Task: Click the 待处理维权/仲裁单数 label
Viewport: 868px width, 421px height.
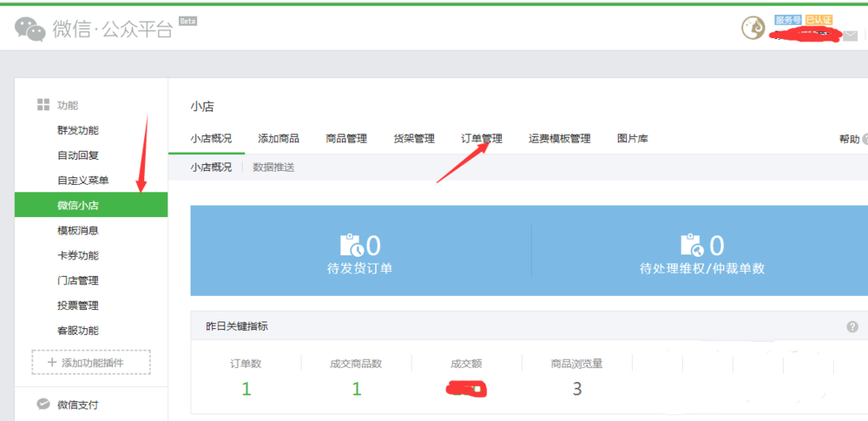Action: coord(702,269)
